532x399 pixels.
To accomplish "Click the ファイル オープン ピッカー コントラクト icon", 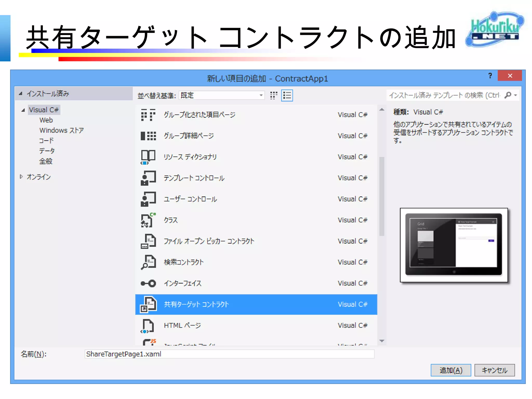I will pyautogui.click(x=148, y=241).
